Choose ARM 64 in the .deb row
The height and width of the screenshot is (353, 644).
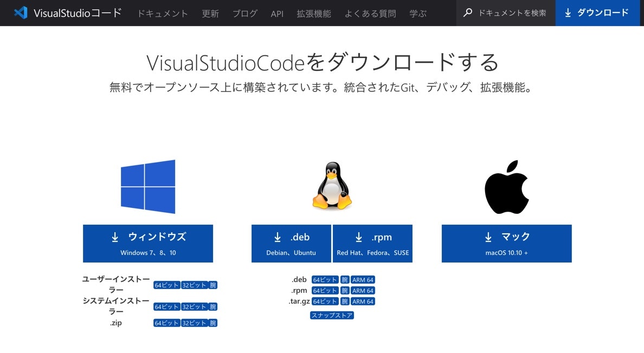(363, 279)
